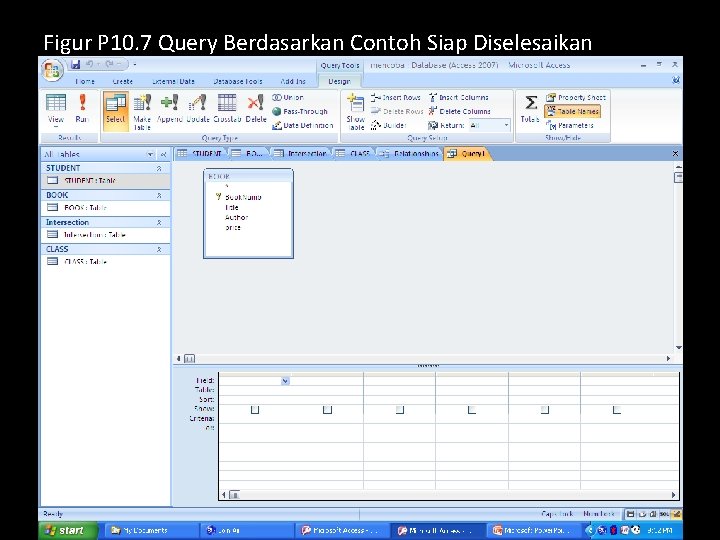
Task: Click Insert Columns in Query Setup
Action: tap(459, 97)
